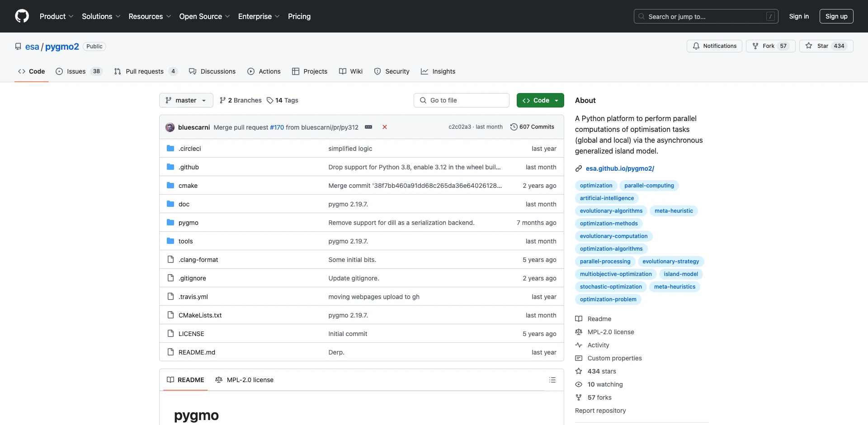The image size is (868, 425).
Task: Open the Projects tab
Action: 310,71
